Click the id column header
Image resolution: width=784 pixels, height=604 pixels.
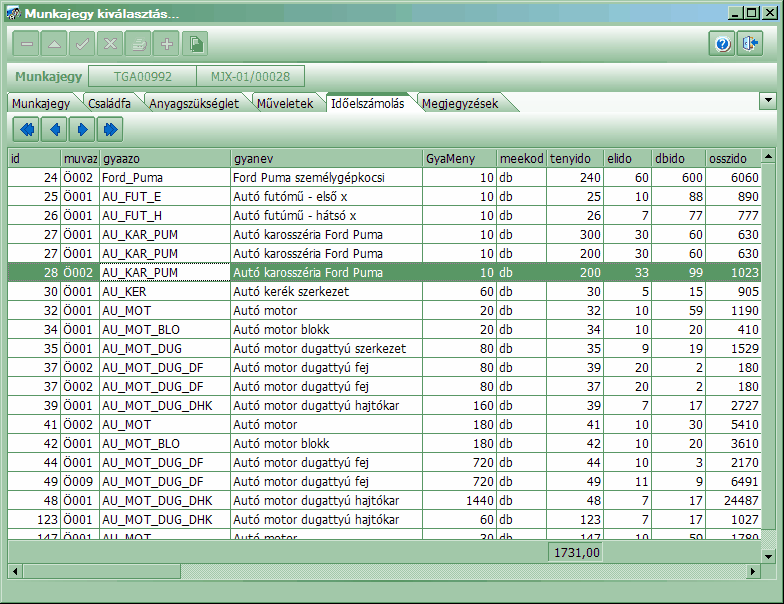pyautogui.click(x=34, y=158)
